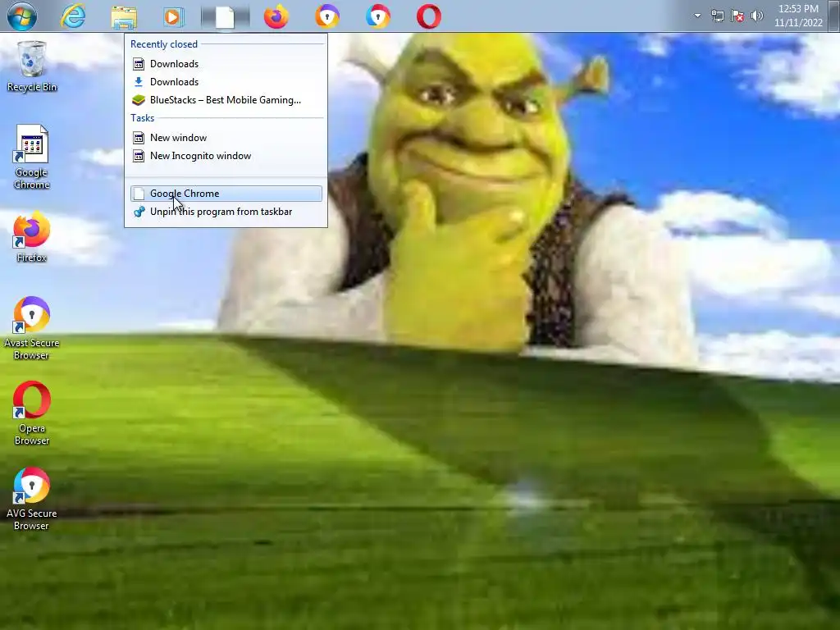Open second Downloads entry with blue arrow icon
Image resolution: width=840 pixels, height=630 pixels.
(226, 82)
